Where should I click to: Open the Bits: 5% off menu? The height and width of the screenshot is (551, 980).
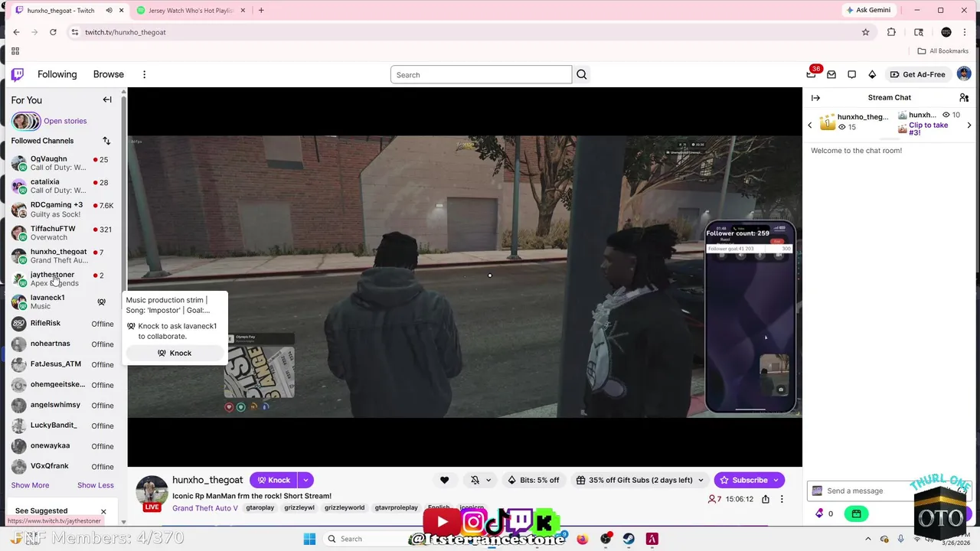click(x=534, y=480)
